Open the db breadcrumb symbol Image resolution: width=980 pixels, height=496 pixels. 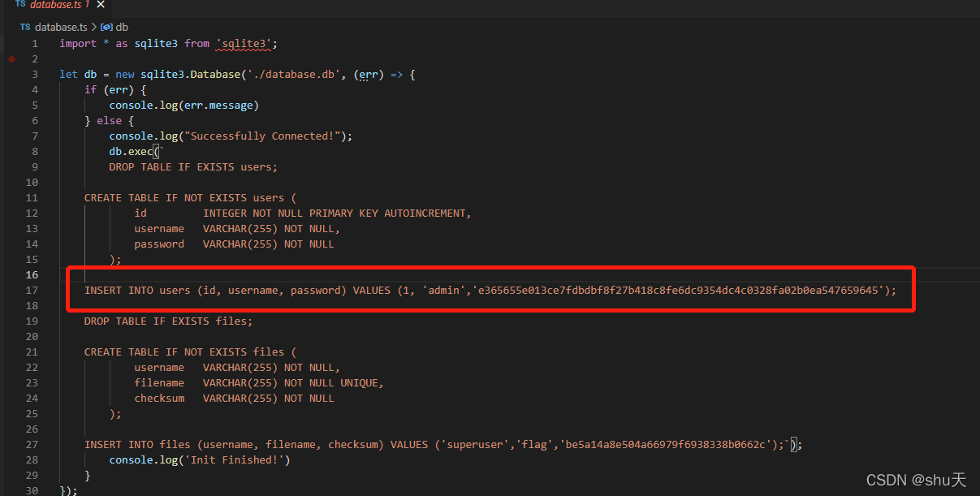click(122, 27)
